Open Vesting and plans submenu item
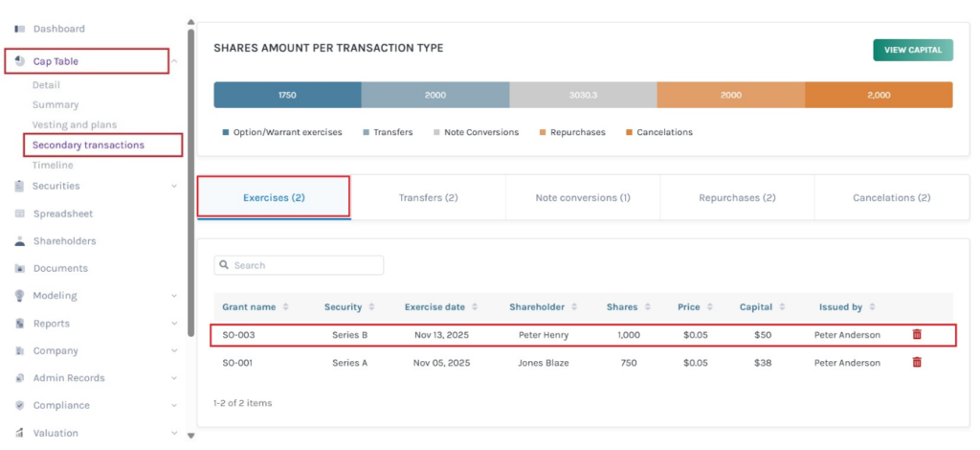The width and height of the screenshot is (980, 450). [x=75, y=125]
